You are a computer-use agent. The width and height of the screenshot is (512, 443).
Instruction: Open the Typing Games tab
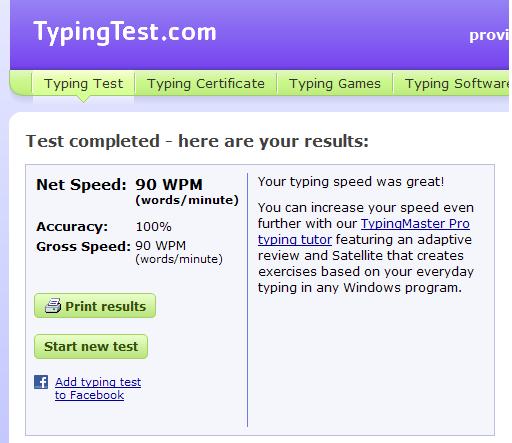click(335, 83)
